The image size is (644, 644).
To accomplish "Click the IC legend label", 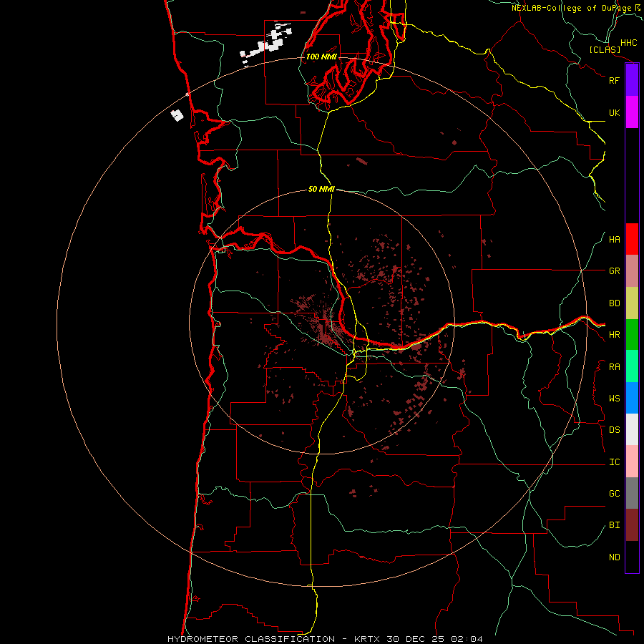I will pos(614,462).
